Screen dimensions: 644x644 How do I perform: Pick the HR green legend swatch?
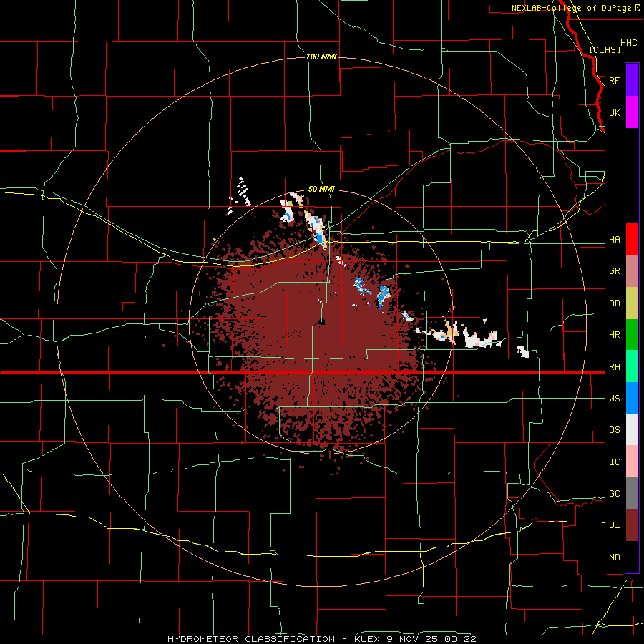(632, 335)
